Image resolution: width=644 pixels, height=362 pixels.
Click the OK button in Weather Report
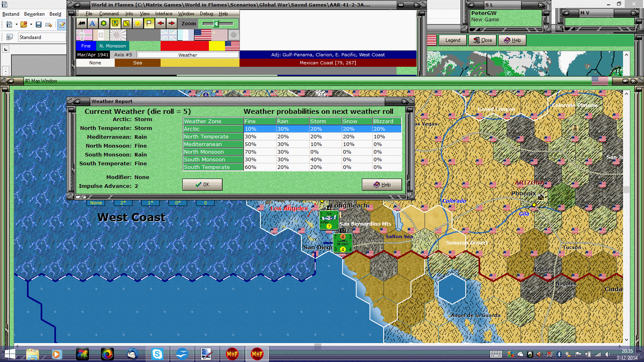[x=202, y=185]
